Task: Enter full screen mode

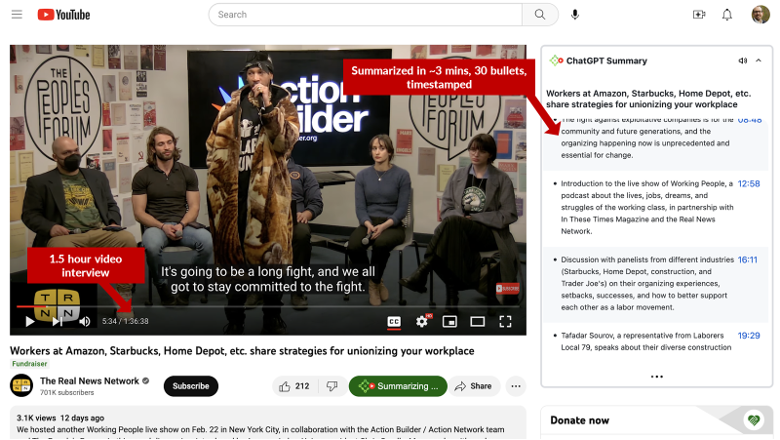Action: [506, 321]
